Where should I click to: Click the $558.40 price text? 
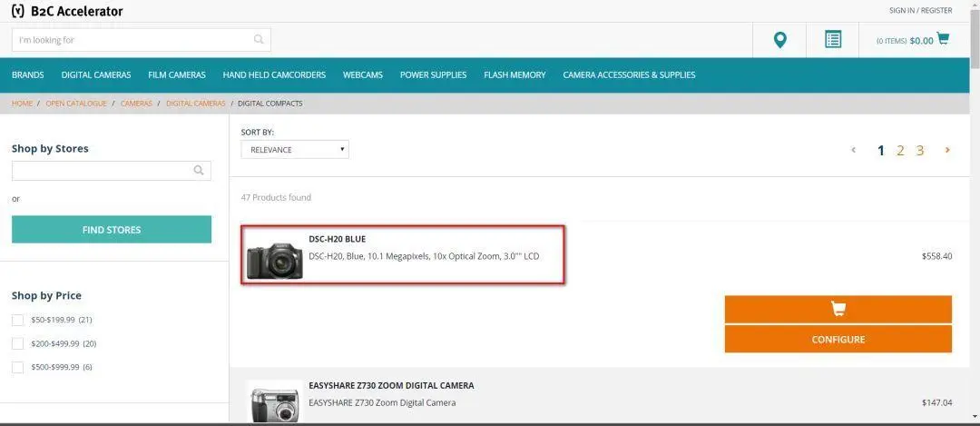click(936, 256)
